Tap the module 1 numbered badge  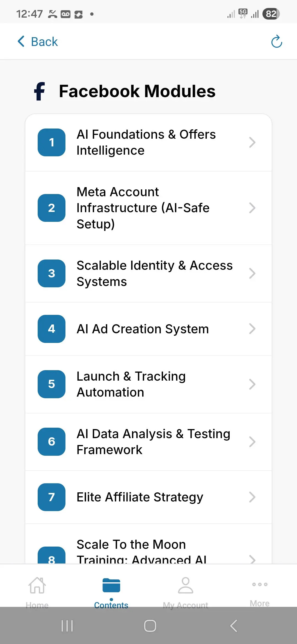point(51,142)
